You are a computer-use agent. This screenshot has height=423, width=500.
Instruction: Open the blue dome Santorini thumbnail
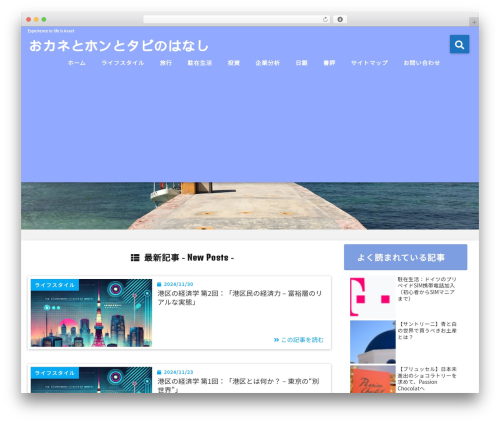point(373,342)
